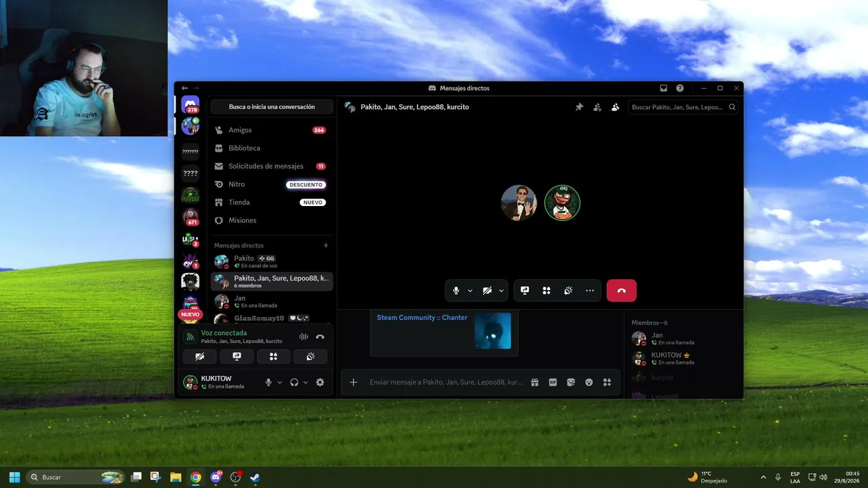Open the LA ISLA server icon
This screenshot has width=868, height=488.
click(191, 238)
